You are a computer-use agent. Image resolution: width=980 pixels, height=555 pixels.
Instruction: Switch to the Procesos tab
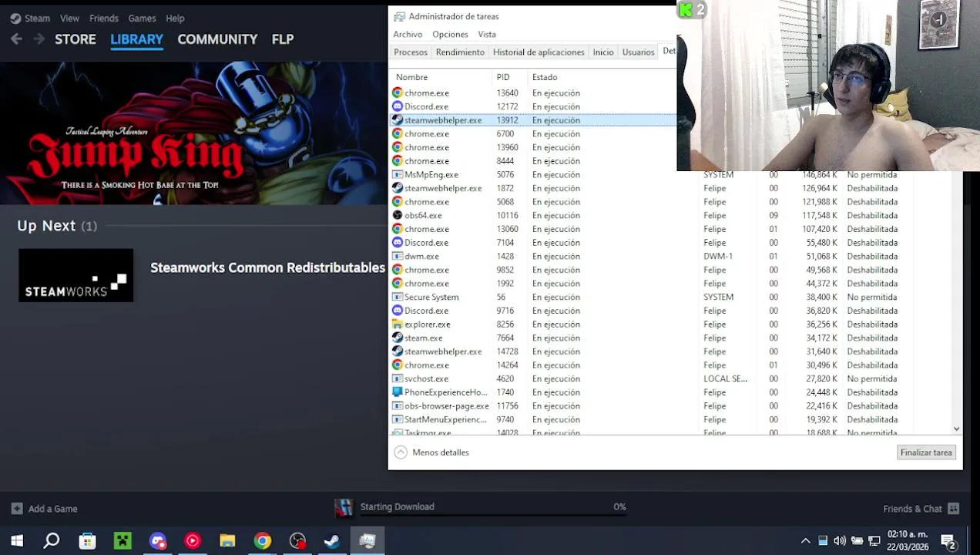(x=411, y=52)
